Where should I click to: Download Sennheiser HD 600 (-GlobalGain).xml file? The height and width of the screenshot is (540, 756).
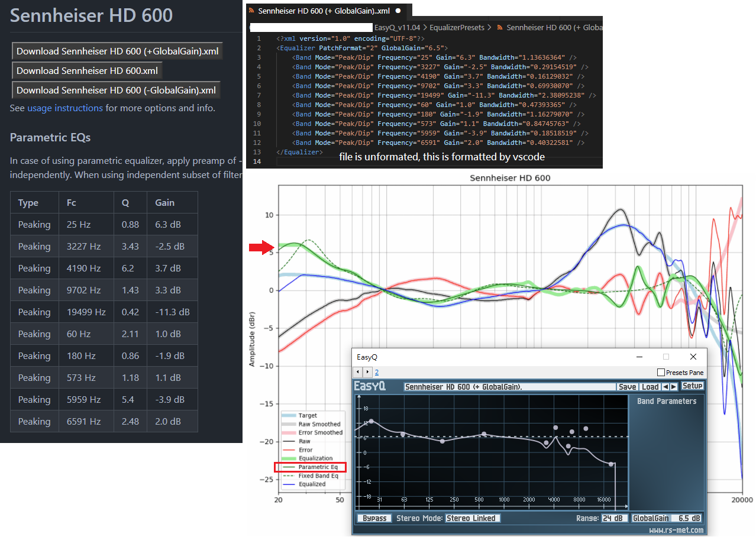coord(116,90)
